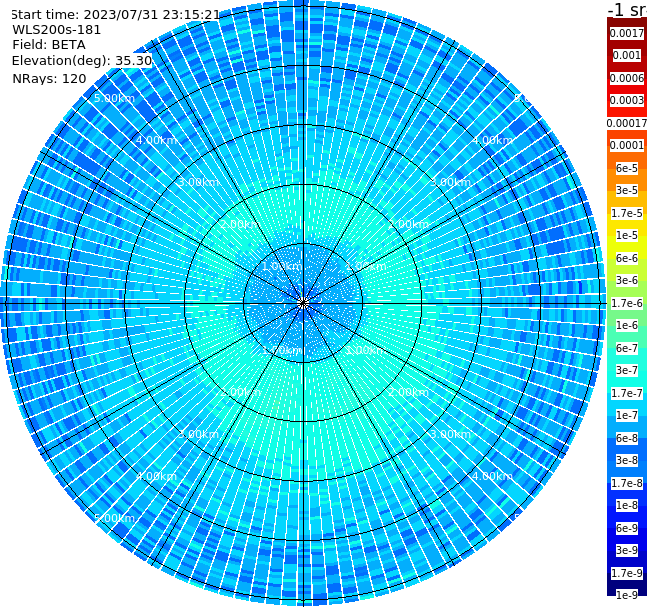
Task: Click the southeast 4.00km range label
Action: coord(492,476)
